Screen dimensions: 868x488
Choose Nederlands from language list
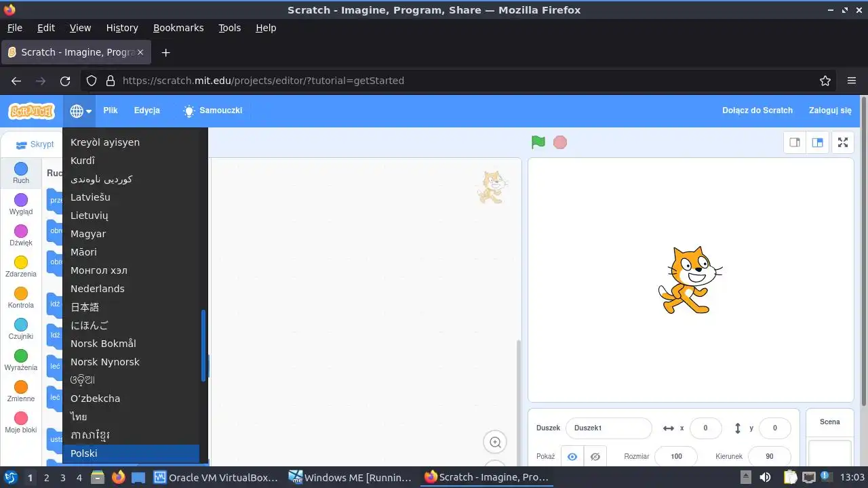[x=132, y=289]
